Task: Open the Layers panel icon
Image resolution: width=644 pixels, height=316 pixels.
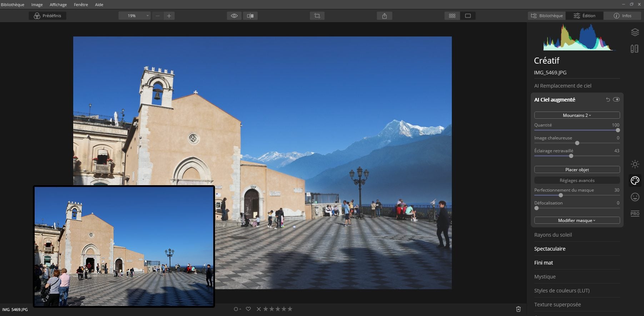Action: tap(635, 32)
